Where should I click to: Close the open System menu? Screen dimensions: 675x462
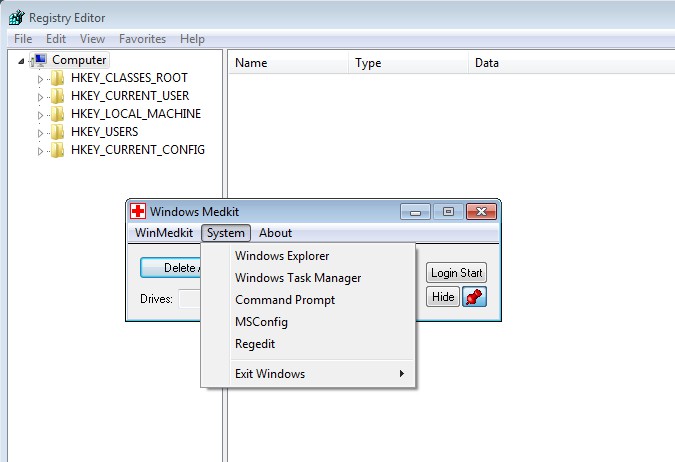pyautogui.click(x=226, y=233)
